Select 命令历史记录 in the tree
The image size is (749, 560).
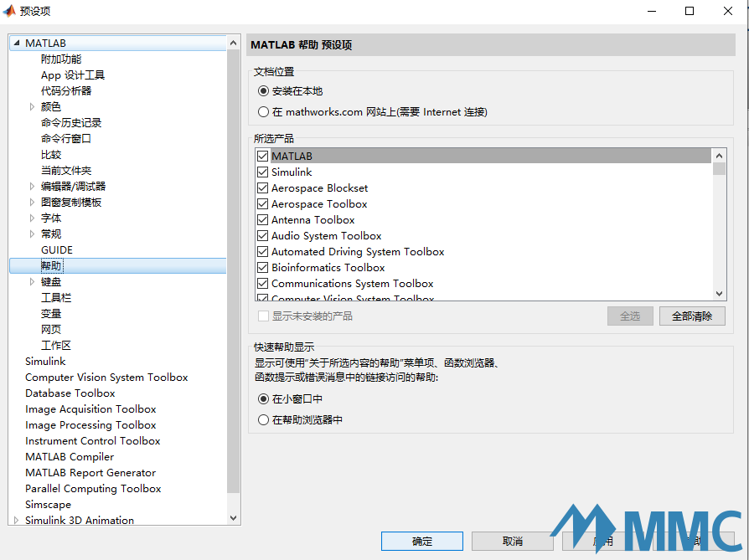coord(71,123)
